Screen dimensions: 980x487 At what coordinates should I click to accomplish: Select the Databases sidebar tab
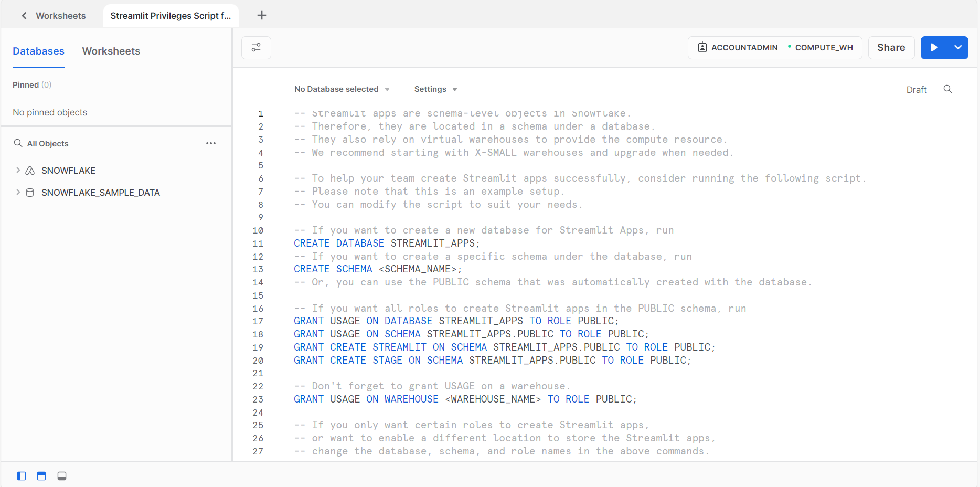point(38,51)
